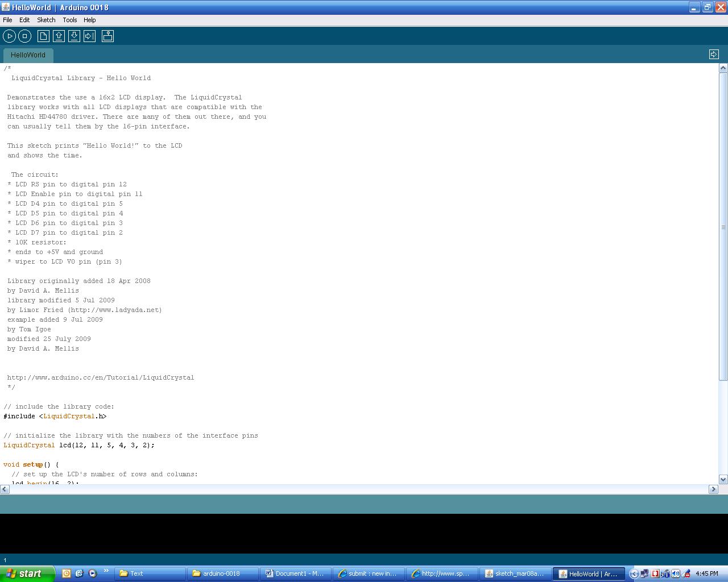Click line '* LCD RS pin to digital pin 12'
This screenshot has width=728, height=582.
tap(67, 184)
